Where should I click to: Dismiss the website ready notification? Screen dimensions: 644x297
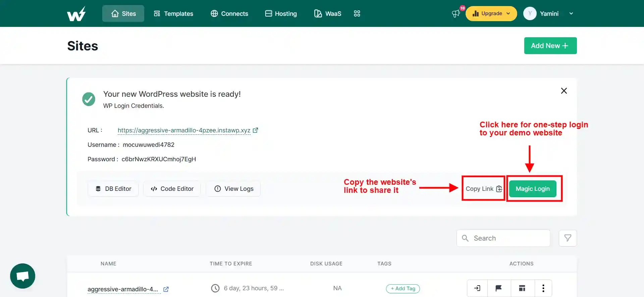pos(564,91)
